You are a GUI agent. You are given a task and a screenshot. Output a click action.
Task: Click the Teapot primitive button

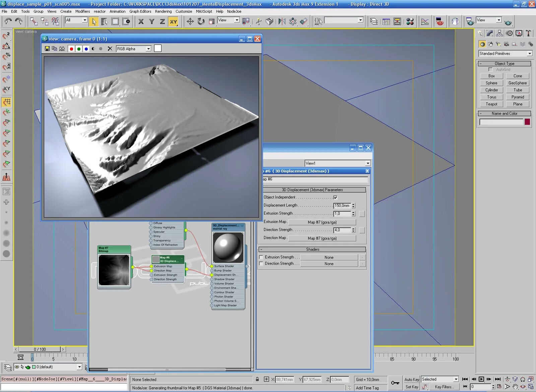point(491,104)
